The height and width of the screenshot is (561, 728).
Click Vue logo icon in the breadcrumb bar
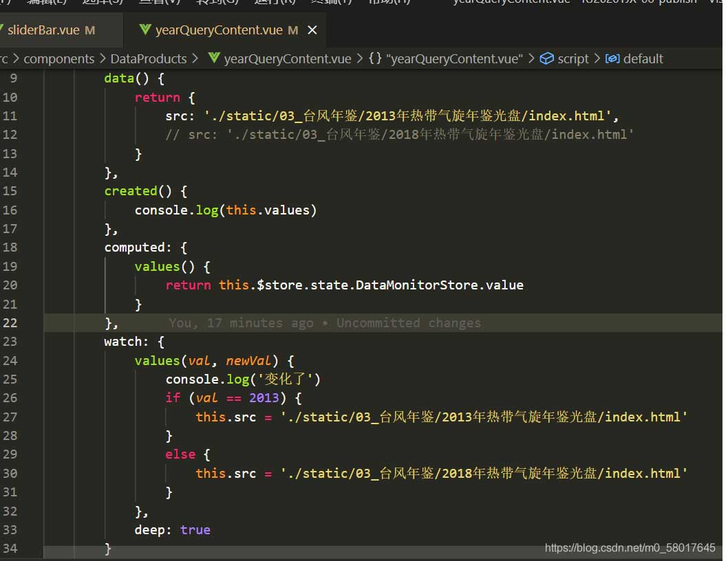click(x=214, y=59)
